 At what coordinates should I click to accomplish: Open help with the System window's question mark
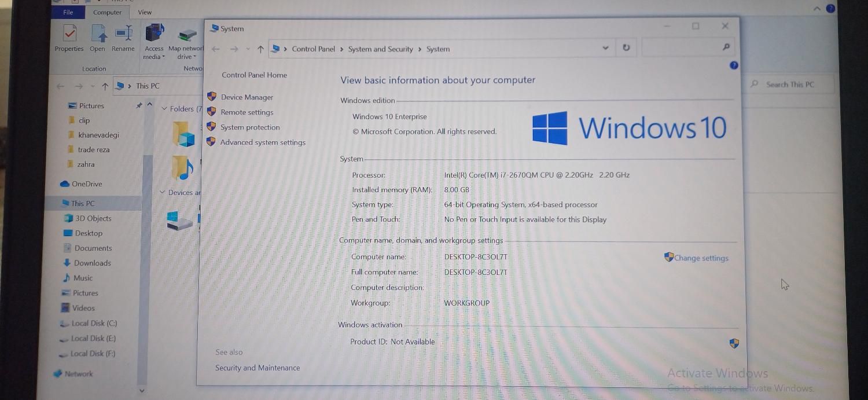point(734,65)
